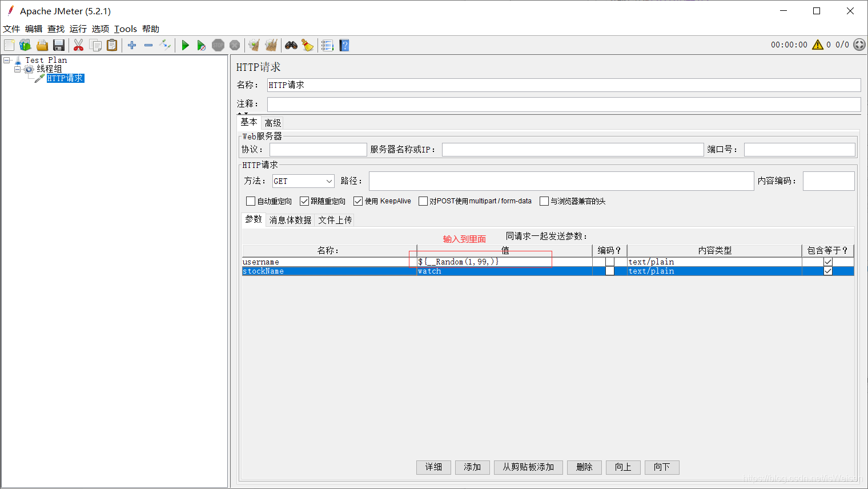The image size is (868, 489).
Task: Click Start No Pauses icon
Action: [202, 45]
